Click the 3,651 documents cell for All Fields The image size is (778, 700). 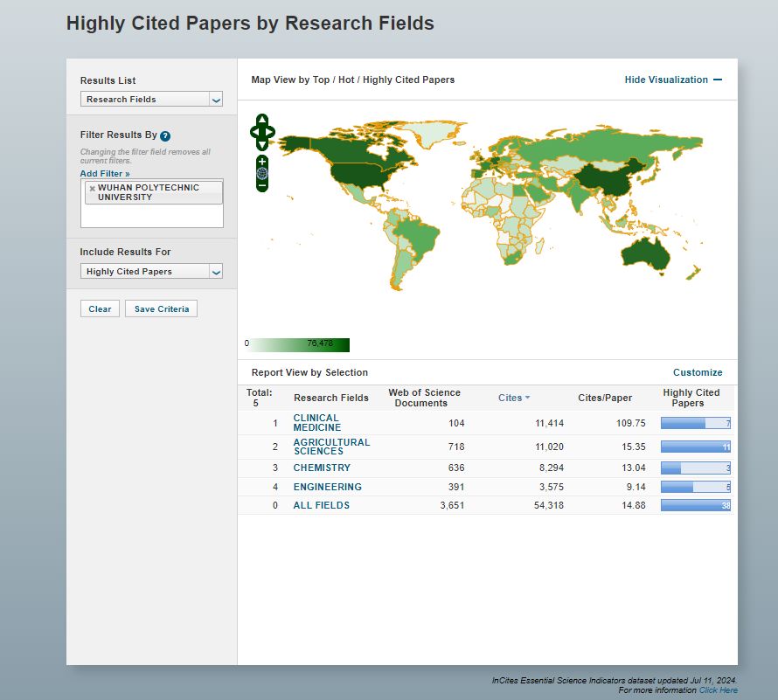[452, 505]
